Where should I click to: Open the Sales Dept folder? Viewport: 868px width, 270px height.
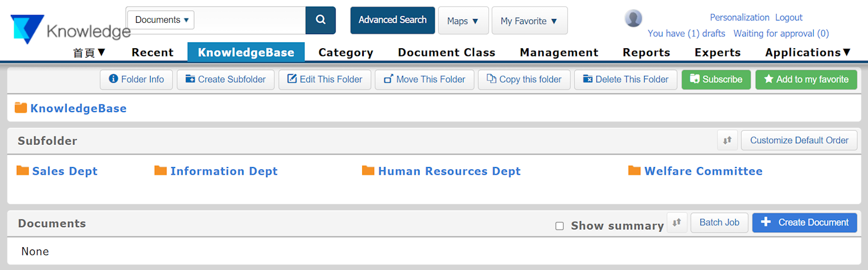[x=65, y=171]
